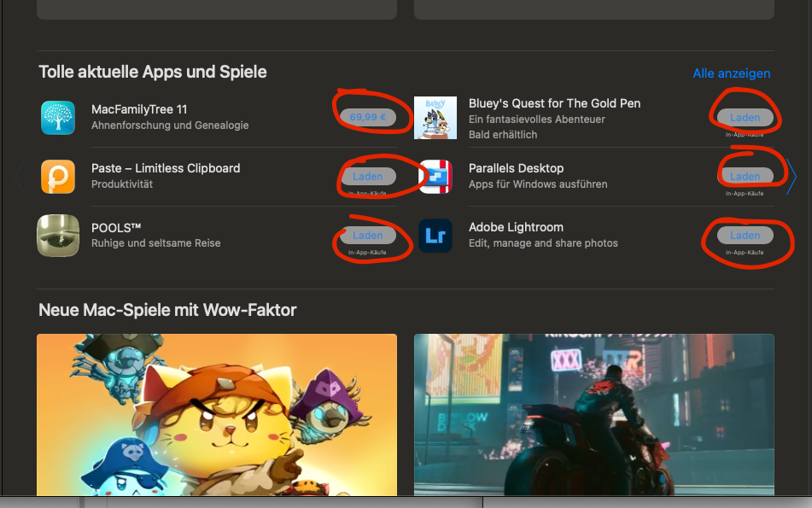Buy MacFamilyTree 11 for 69,99 €
The width and height of the screenshot is (812, 508).
point(368,117)
